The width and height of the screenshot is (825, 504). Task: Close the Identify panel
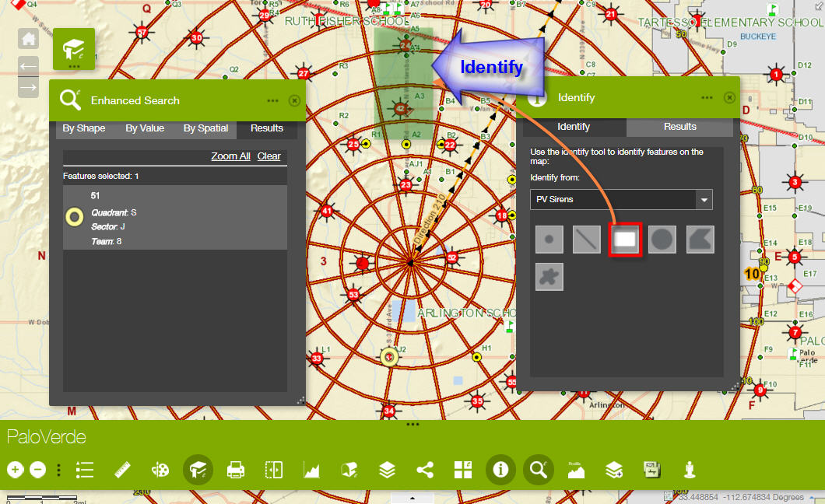[x=729, y=98]
